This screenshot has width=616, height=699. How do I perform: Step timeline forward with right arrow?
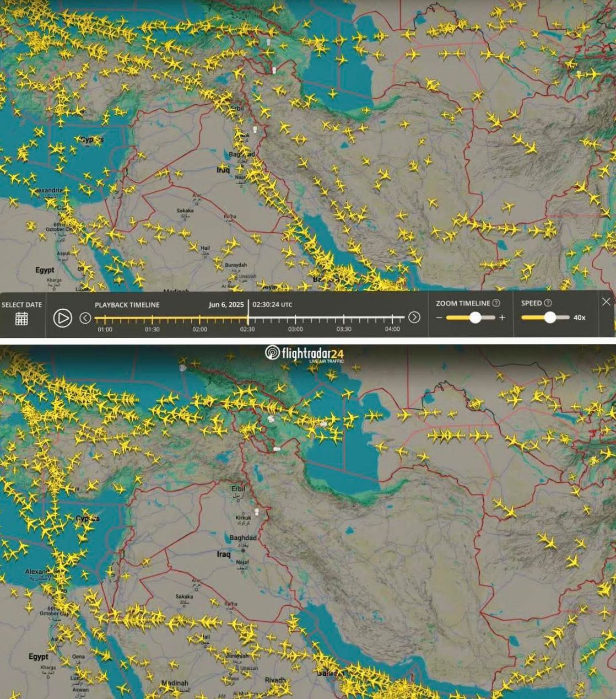pos(414,318)
